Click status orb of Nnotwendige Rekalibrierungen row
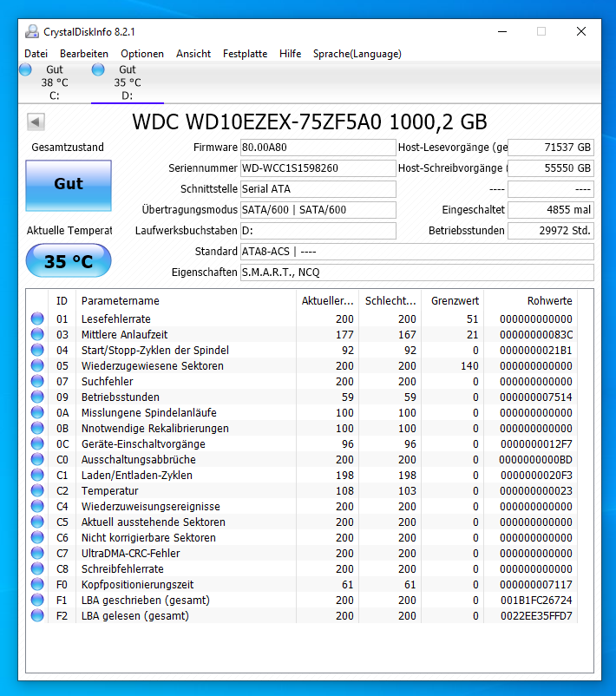 pyautogui.click(x=37, y=428)
